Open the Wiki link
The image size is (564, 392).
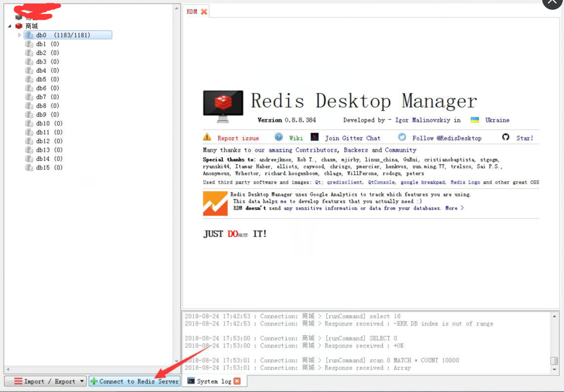point(296,138)
